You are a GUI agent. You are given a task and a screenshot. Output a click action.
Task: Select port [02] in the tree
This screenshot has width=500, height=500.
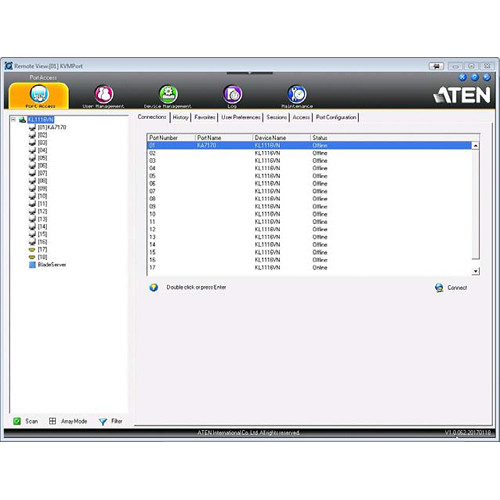(42, 135)
